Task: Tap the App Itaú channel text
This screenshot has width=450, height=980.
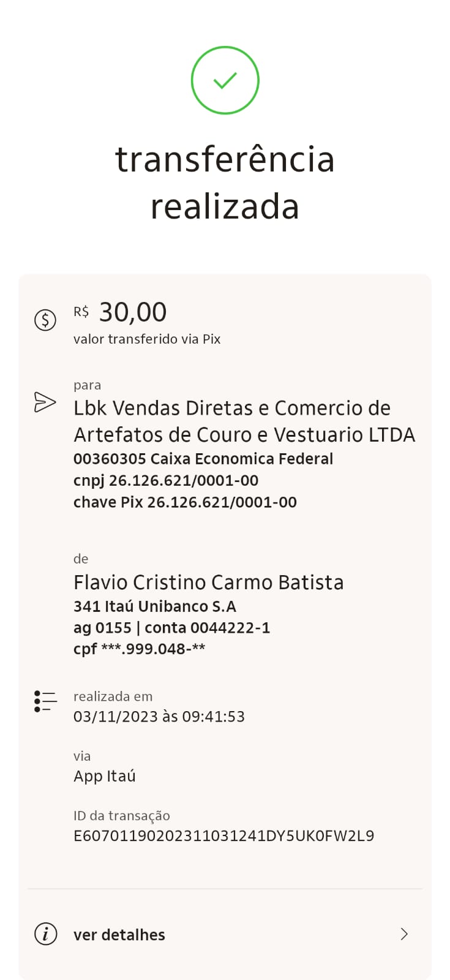Action: pos(105,776)
